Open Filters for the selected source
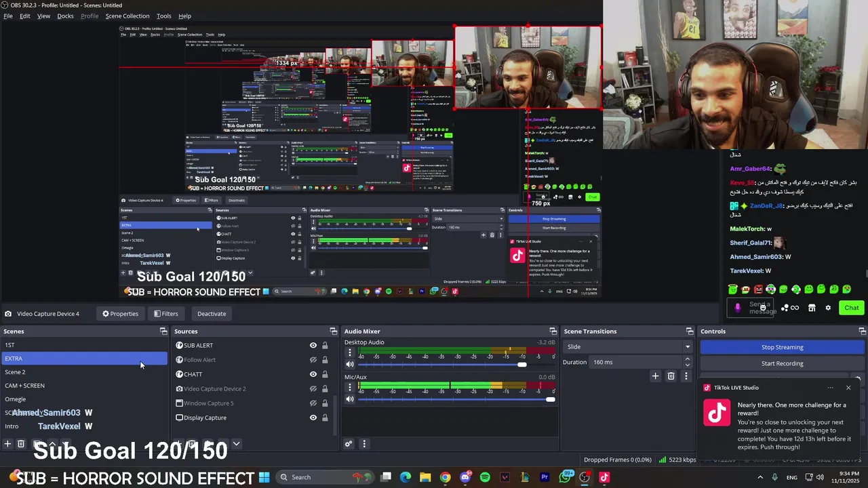The image size is (868, 488). point(165,314)
